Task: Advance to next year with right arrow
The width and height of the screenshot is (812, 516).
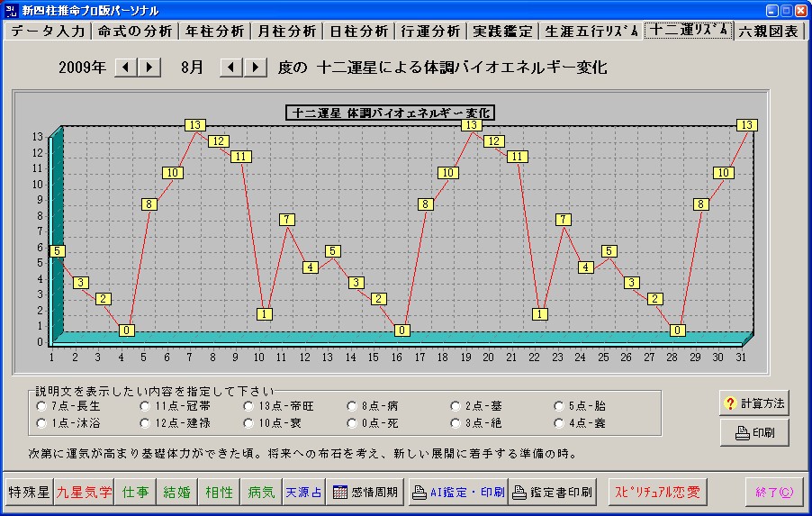Action: tap(149, 68)
